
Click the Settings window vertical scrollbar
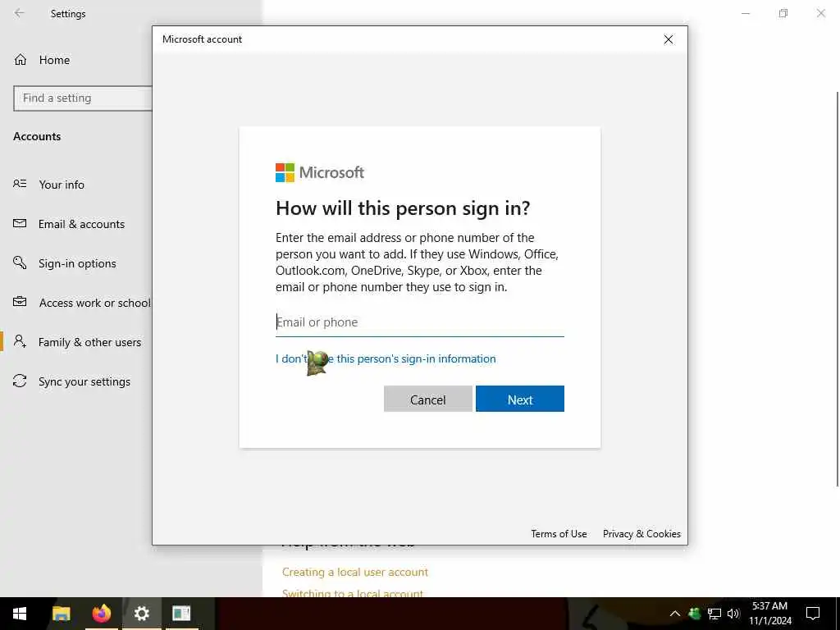(x=837, y=290)
